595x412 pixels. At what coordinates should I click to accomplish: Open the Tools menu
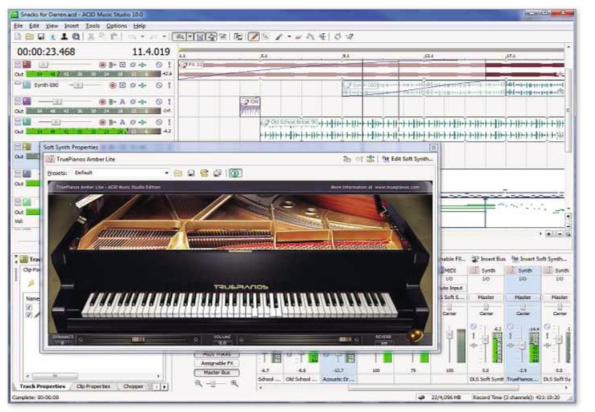pyautogui.click(x=92, y=26)
